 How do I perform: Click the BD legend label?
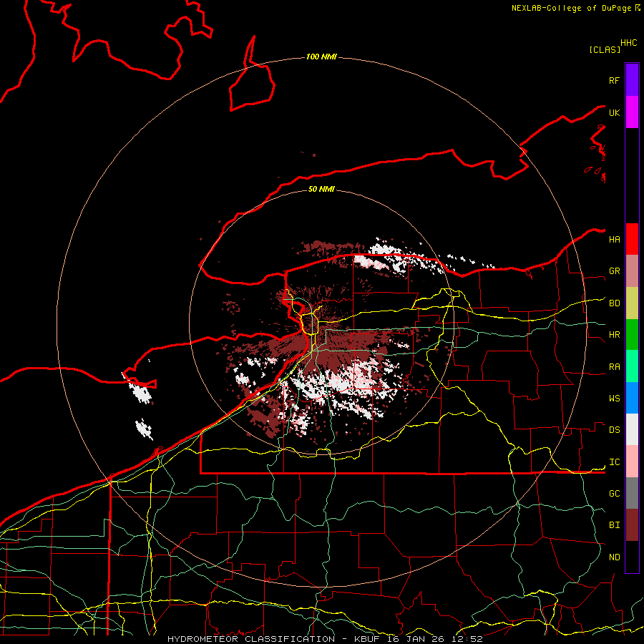[614, 303]
